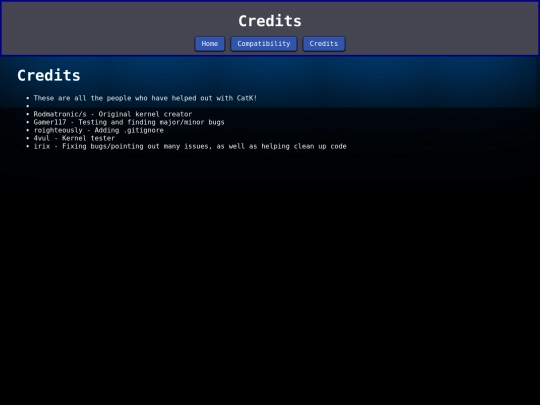
Task: Open the Home navigation button
Action: coord(209,44)
